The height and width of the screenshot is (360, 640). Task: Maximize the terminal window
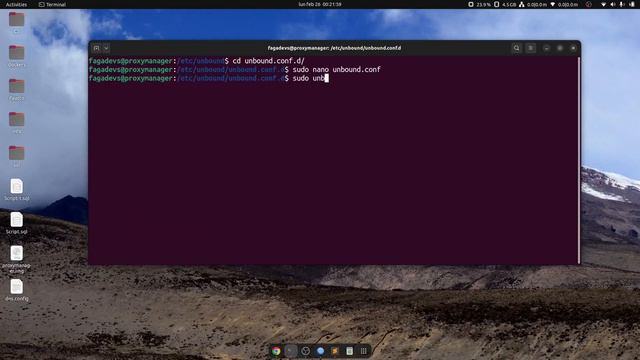(x=560, y=48)
